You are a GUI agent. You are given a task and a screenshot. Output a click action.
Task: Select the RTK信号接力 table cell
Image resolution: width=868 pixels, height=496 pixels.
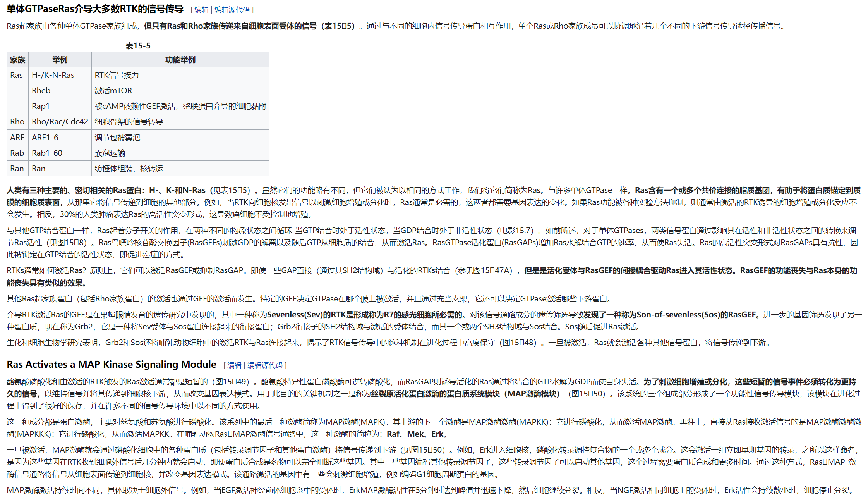point(180,75)
